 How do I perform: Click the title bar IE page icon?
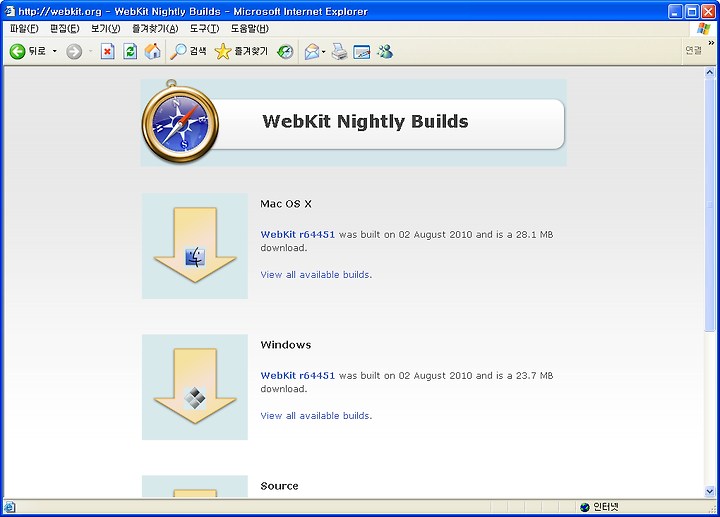tap(9, 11)
